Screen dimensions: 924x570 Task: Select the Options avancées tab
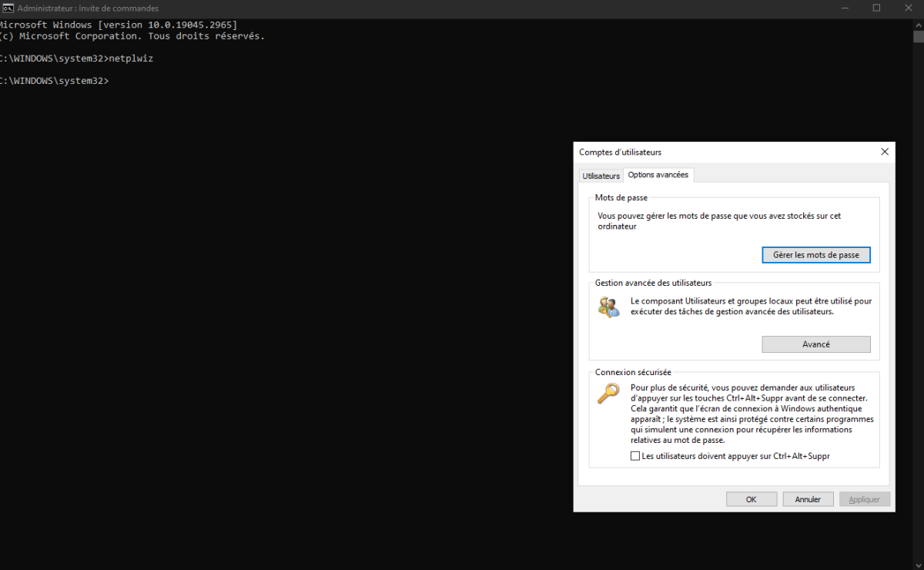coord(658,175)
